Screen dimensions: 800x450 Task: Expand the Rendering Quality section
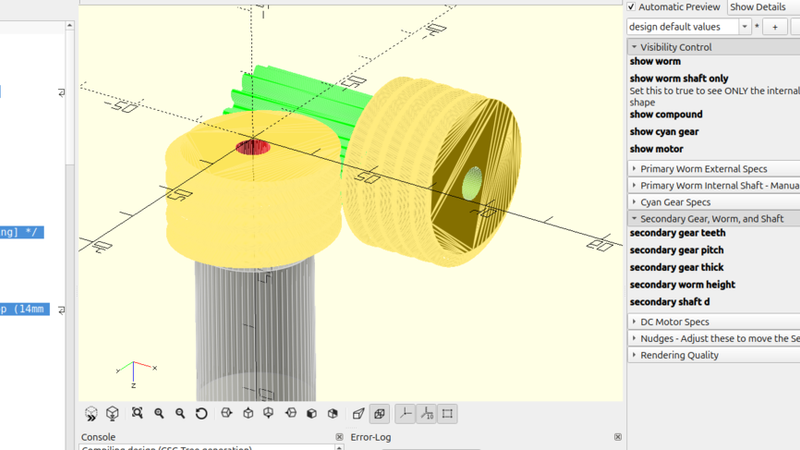pyautogui.click(x=634, y=355)
